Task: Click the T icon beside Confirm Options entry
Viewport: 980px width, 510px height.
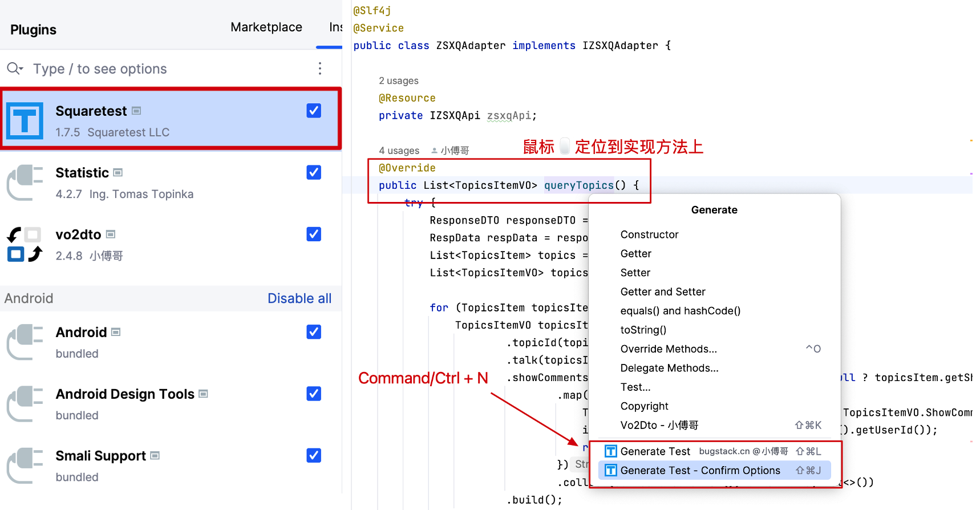Action: (x=610, y=470)
